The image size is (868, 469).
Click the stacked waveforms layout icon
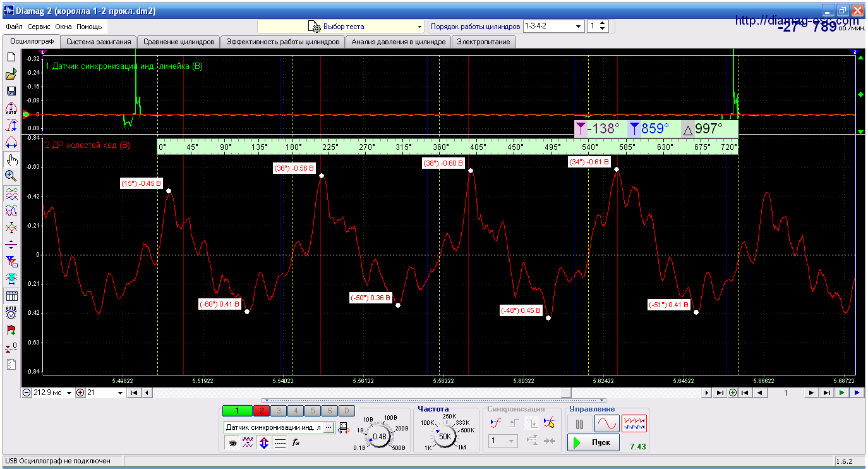pos(11,193)
